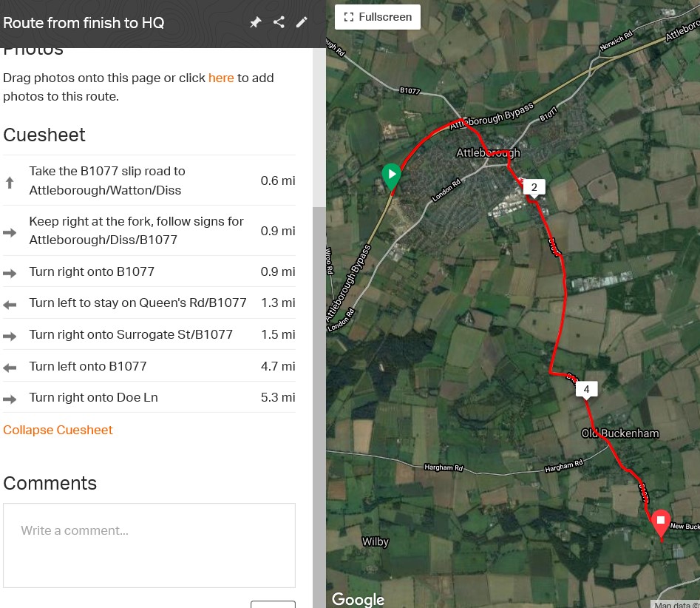700x608 pixels.
Task: Select cue 'Turn right onto Doe Ln'
Action: (149, 397)
